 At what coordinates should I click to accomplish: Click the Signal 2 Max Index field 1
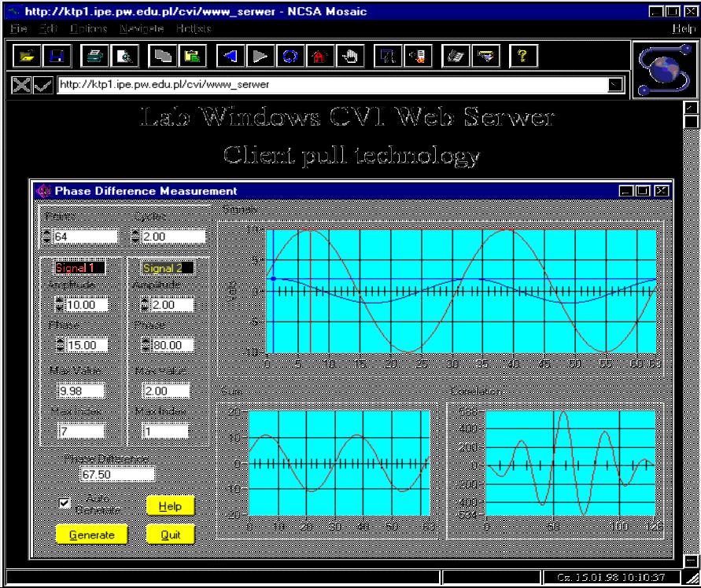click(166, 431)
